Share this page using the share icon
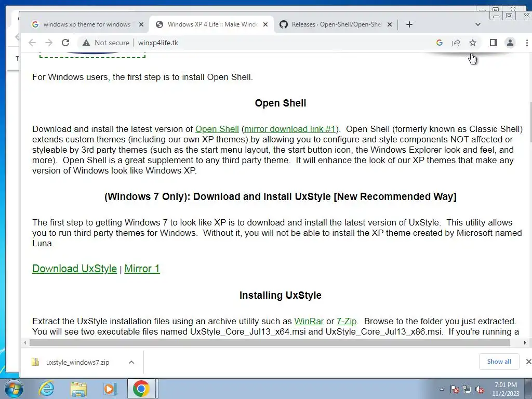 [456, 43]
